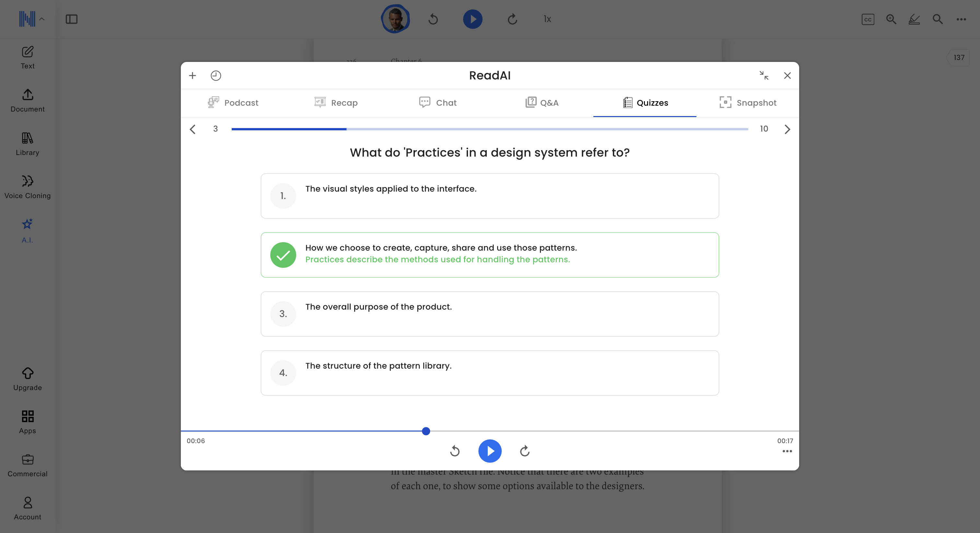Switch to the Podcast tab
Screen dimensions: 980x533
pos(233,102)
